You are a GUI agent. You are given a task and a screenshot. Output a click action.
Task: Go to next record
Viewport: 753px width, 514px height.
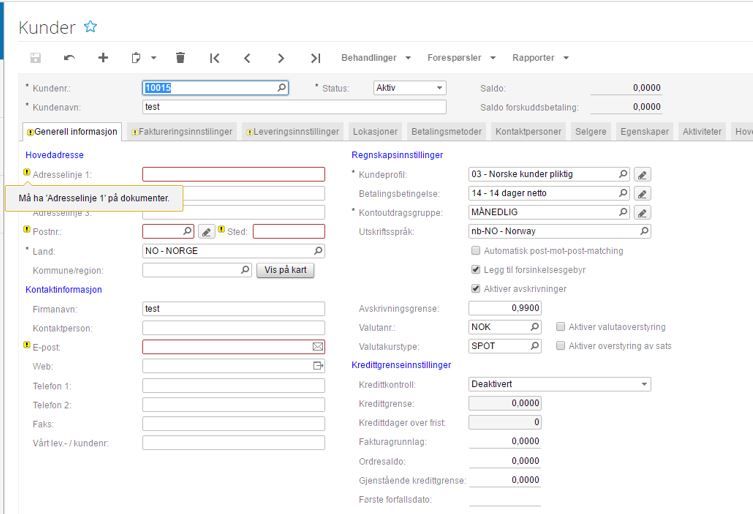[281, 58]
